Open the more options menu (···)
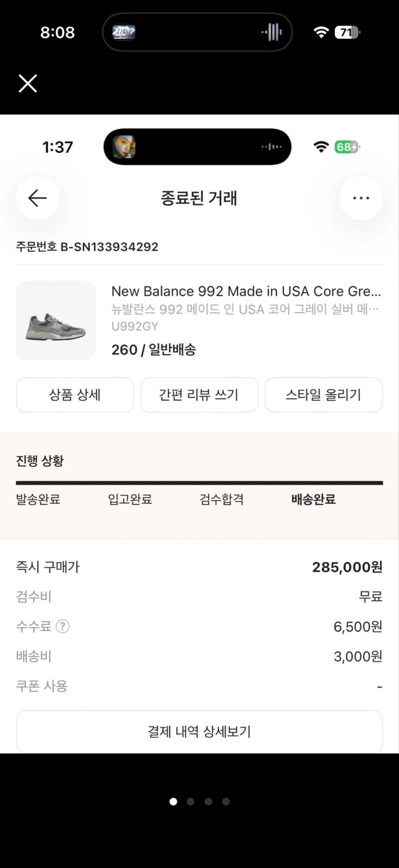399x868 pixels. click(x=361, y=198)
